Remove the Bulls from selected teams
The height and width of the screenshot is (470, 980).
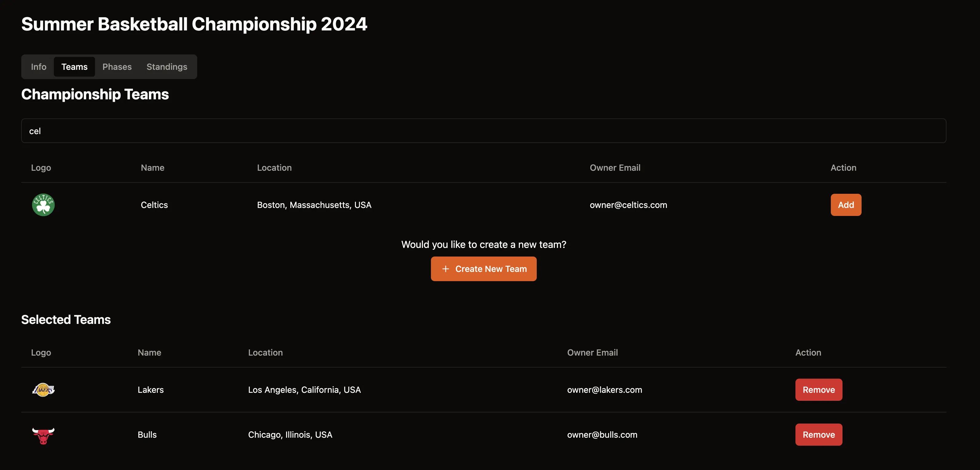(x=819, y=435)
